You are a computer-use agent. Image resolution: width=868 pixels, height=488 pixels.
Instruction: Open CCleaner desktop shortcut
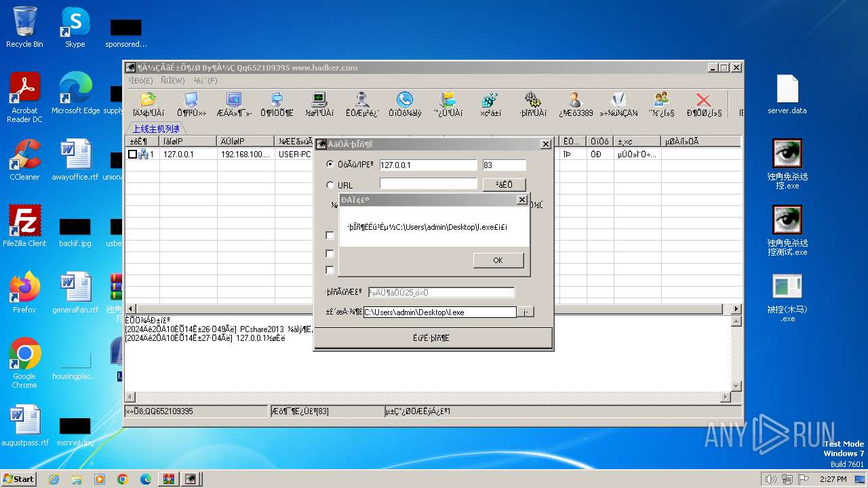click(x=24, y=160)
